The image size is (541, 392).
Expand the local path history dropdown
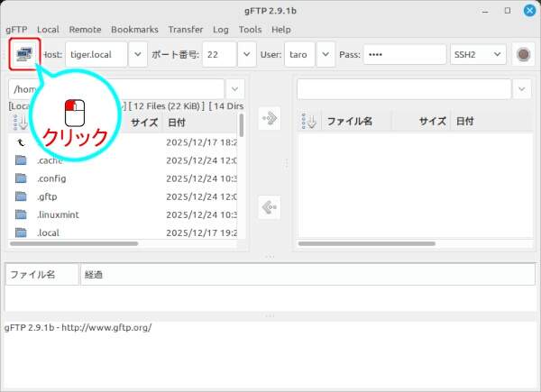(235, 89)
